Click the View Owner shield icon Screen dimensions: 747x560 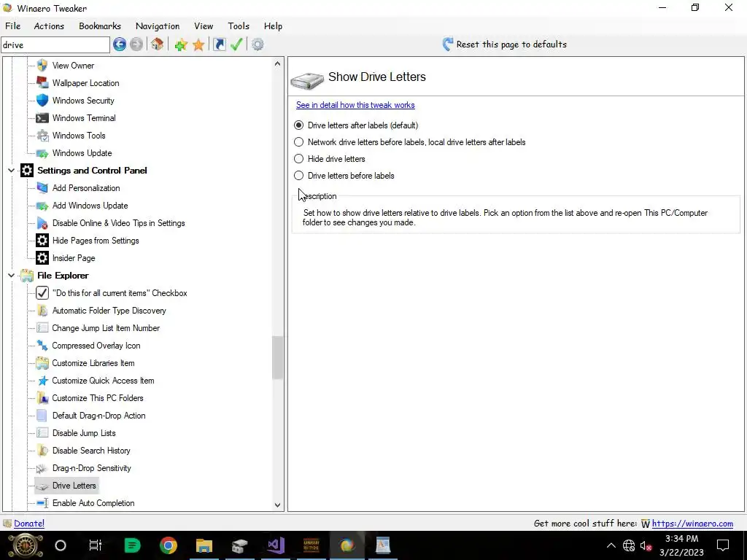[42, 65]
